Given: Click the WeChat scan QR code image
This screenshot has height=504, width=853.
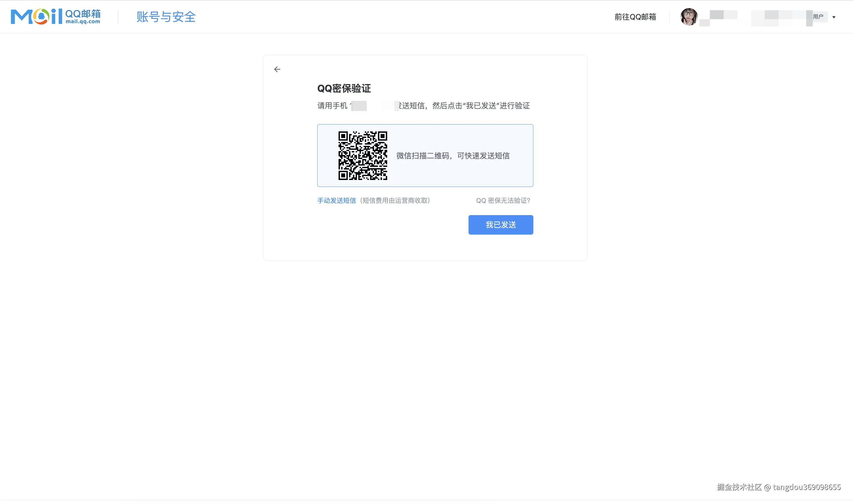Looking at the screenshot, I should tap(363, 155).
